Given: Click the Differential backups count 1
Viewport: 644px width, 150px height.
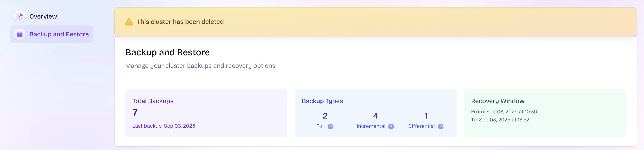Looking at the screenshot, I should (426, 116).
